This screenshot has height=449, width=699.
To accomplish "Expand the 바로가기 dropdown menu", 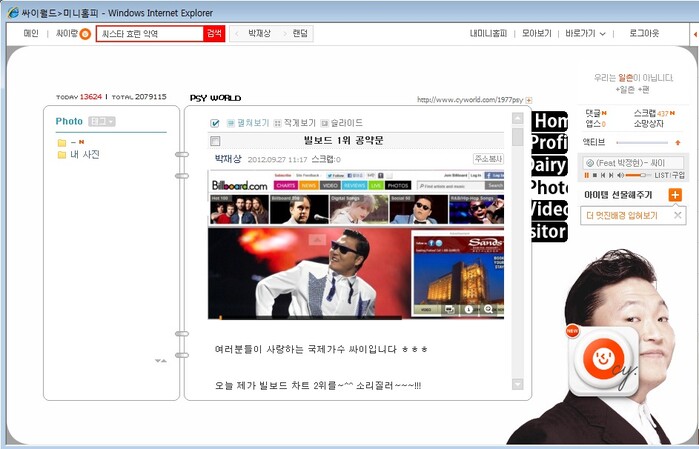I will point(585,34).
